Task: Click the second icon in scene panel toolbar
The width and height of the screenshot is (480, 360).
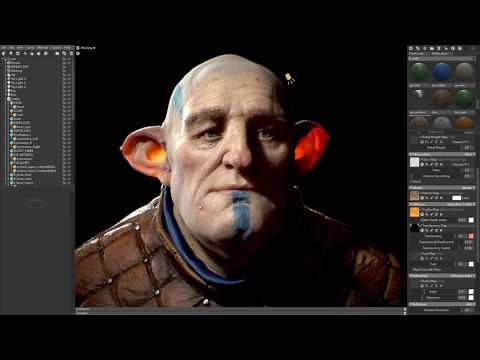Action: tap(11, 53)
